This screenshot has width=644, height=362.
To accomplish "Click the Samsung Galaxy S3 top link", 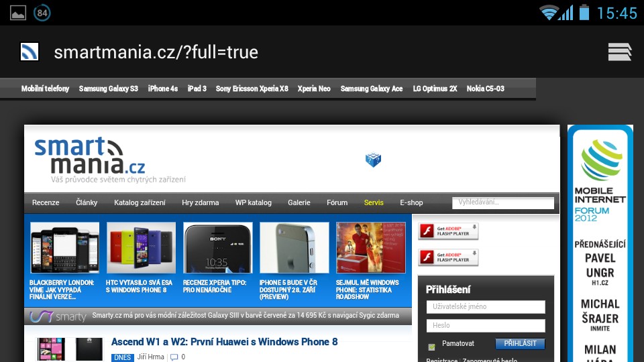I will pos(109,88).
